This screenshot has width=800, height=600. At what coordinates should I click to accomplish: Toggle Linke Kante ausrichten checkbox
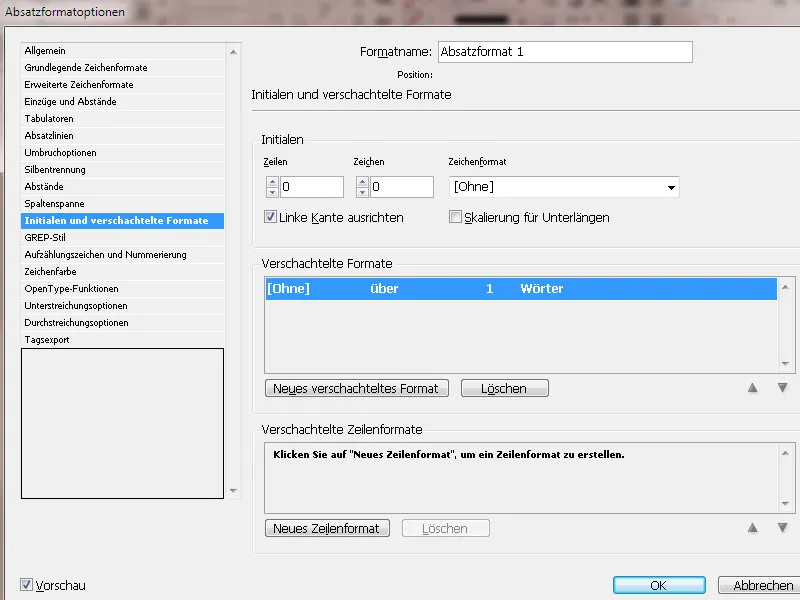click(270, 217)
